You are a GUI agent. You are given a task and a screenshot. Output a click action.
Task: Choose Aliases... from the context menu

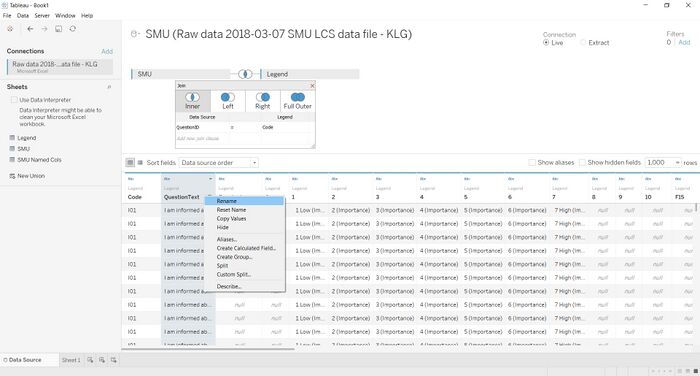pos(244,239)
